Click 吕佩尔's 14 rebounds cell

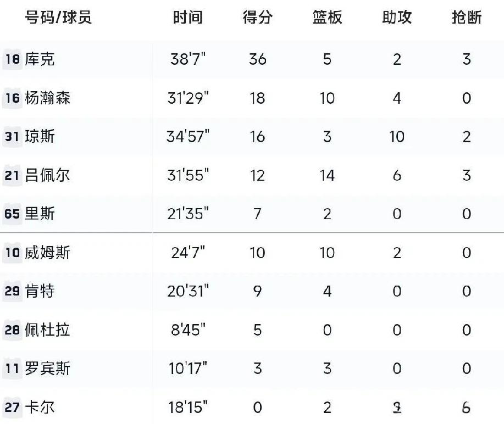point(327,175)
